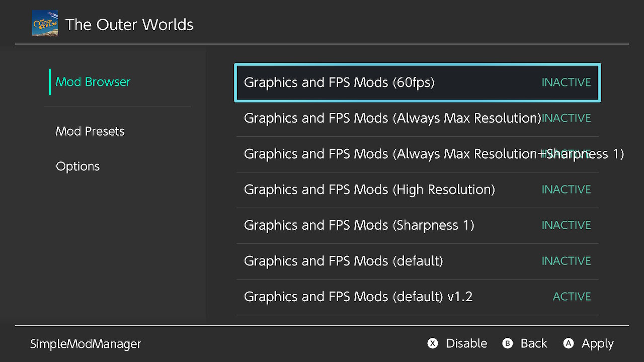Open the Mod Browser tab

[x=93, y=82]
